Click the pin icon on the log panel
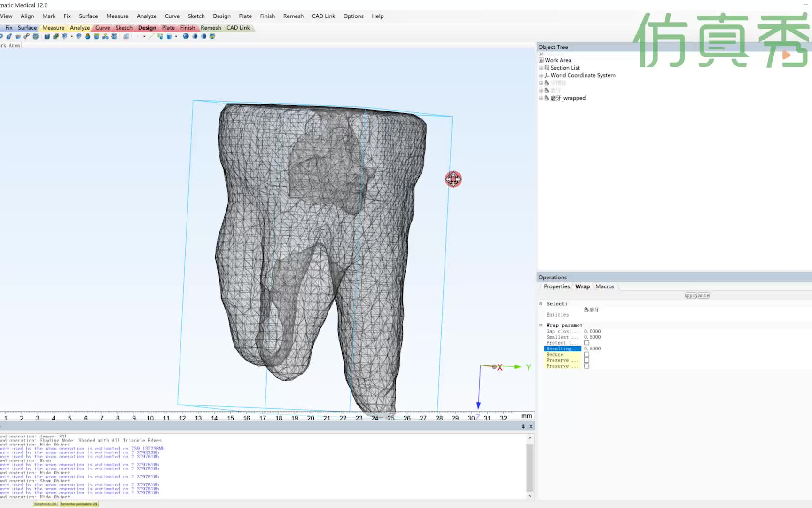The height and width of the screenshot is (508, 812). (x=523, y=427)
